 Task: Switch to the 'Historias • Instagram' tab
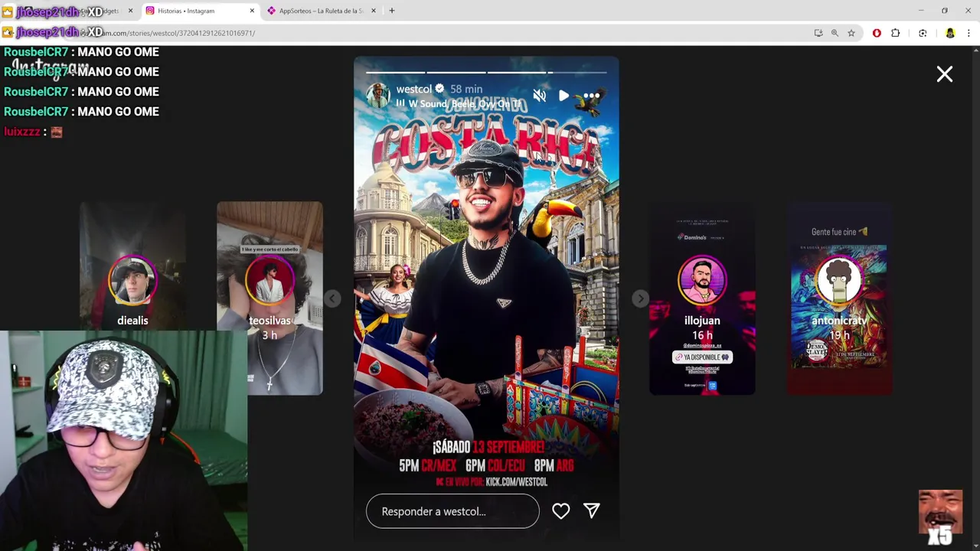pos(199,11)
